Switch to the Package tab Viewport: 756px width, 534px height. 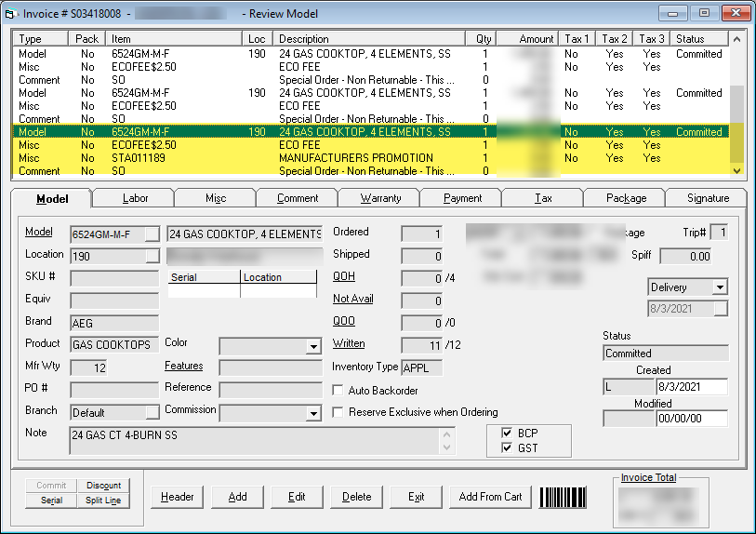[x=627, y=198]
